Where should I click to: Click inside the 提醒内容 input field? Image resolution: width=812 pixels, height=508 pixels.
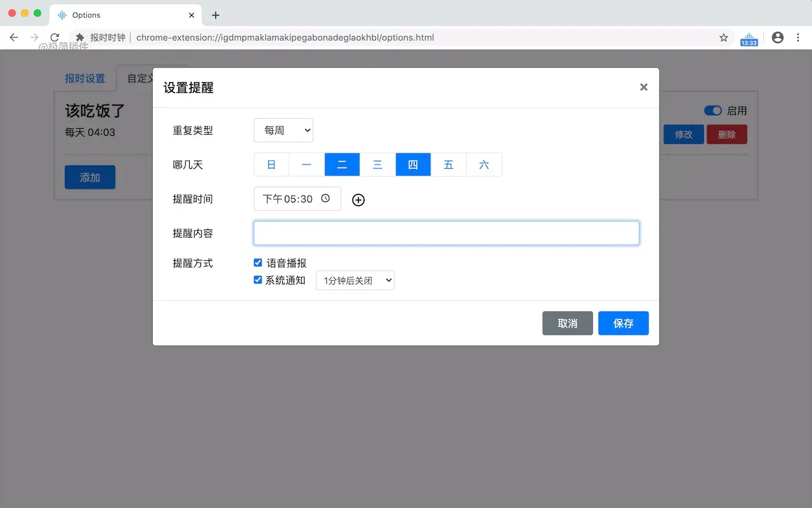[x=446, y=232]
